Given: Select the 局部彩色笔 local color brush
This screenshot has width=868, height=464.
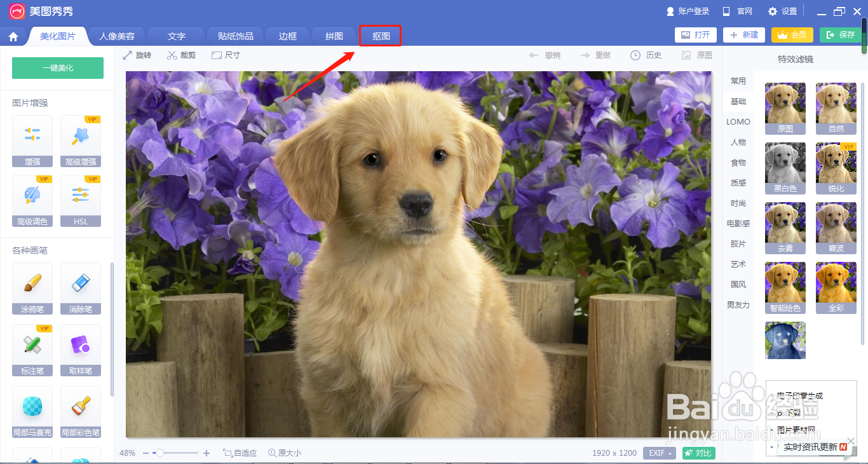Looking at the screenshot, I should pyautogui.click(x=81, y=412).
